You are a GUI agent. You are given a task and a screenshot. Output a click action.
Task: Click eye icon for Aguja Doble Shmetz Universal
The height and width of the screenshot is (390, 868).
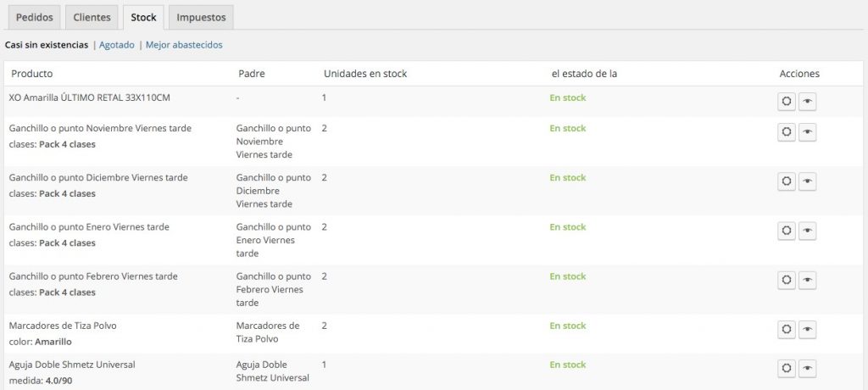click(x=807, y=368)
